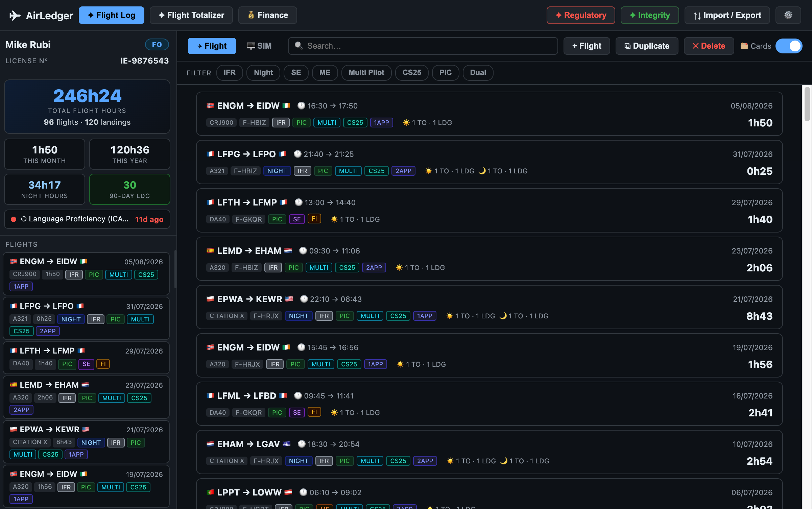This screenshot has width=812, height=509.
Task: Click the Portugal flag on the LPPT card
Action: click(210, 492)
